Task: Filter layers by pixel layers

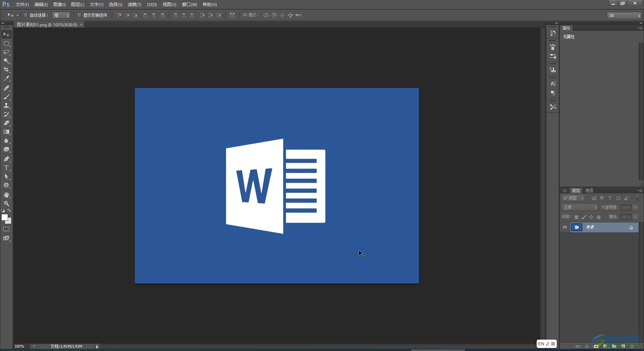Action: (x=594, y=198)
